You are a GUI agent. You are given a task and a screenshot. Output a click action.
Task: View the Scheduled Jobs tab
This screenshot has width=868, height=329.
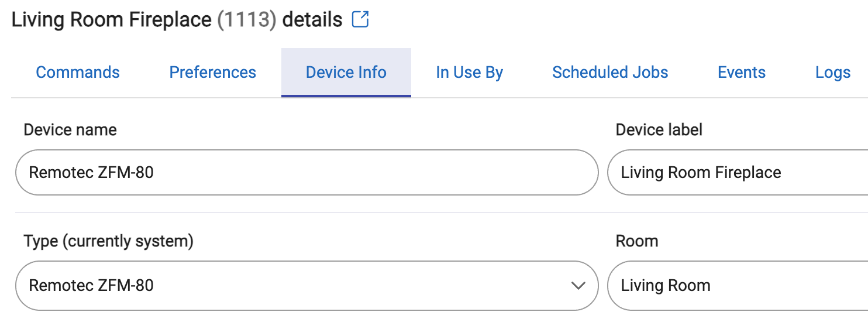(x=610, y=73)
